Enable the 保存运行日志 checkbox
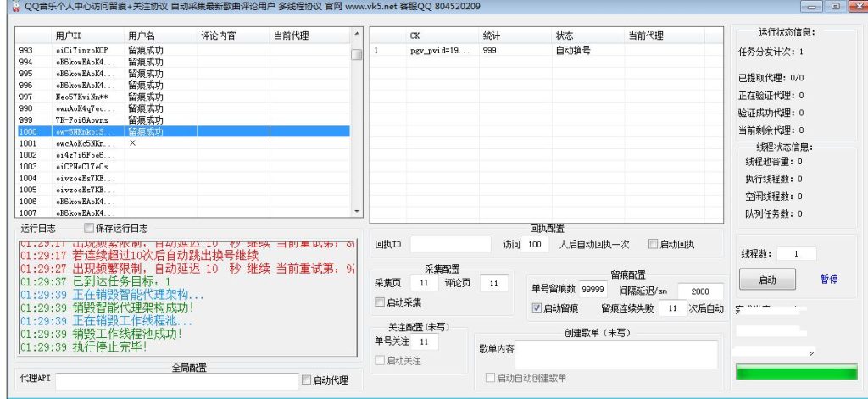 click(89, 228)
